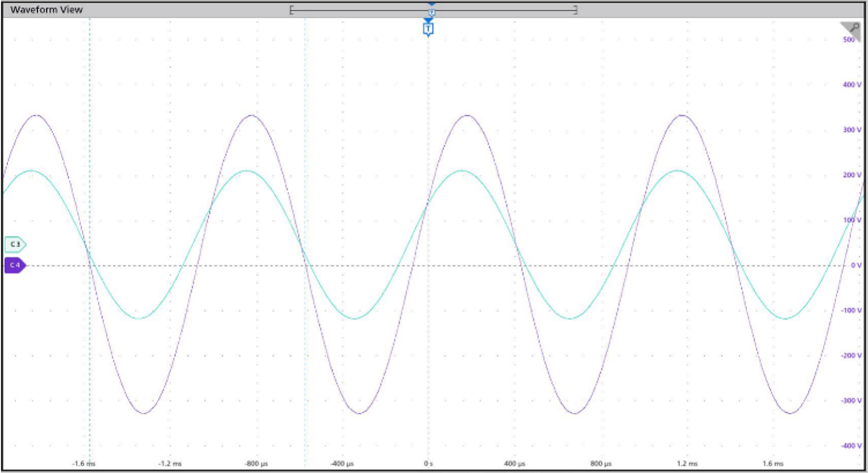Select the C4 channel badge

[15, 266]
